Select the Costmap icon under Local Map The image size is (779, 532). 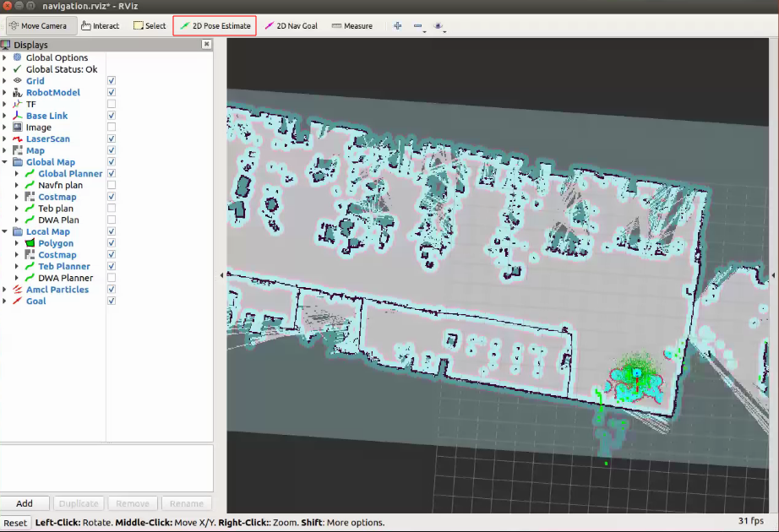coord(30,254)
